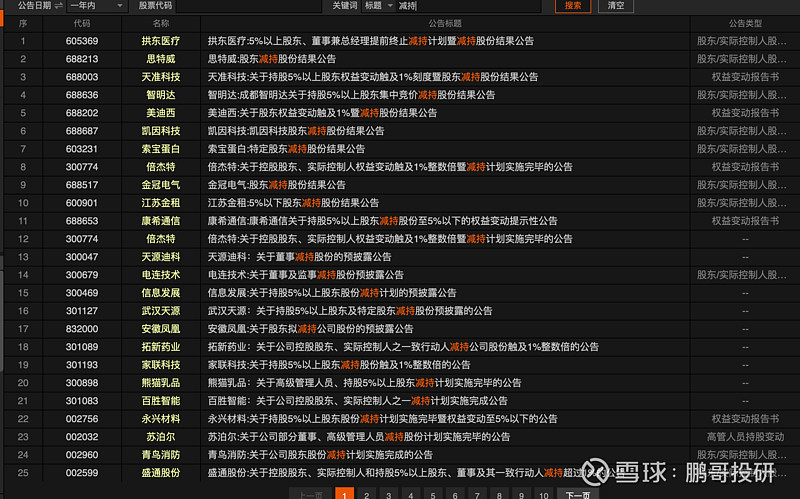Go to page 3

[x=388, y=494]
